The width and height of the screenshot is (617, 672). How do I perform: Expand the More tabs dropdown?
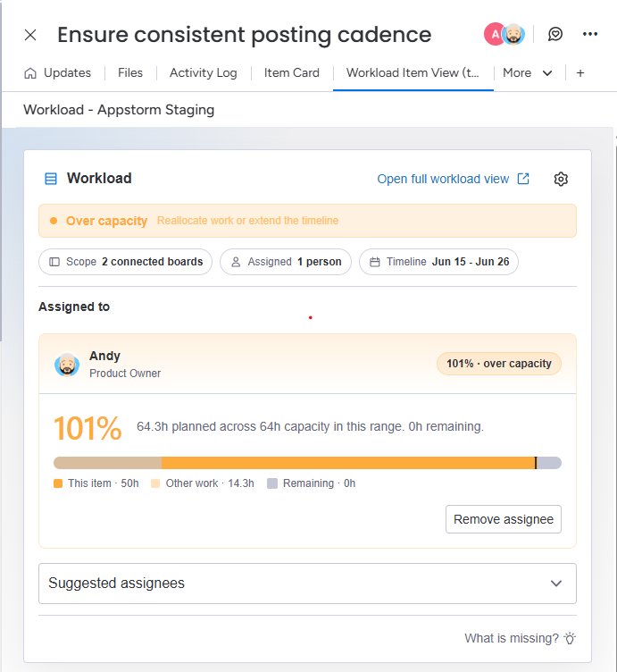pos(528,73)
